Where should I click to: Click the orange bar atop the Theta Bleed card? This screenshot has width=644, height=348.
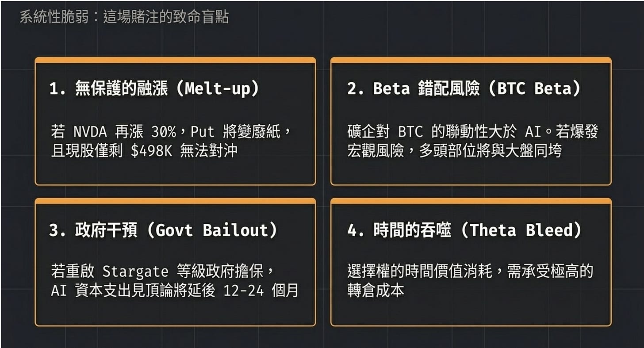[x=471, y=201]
